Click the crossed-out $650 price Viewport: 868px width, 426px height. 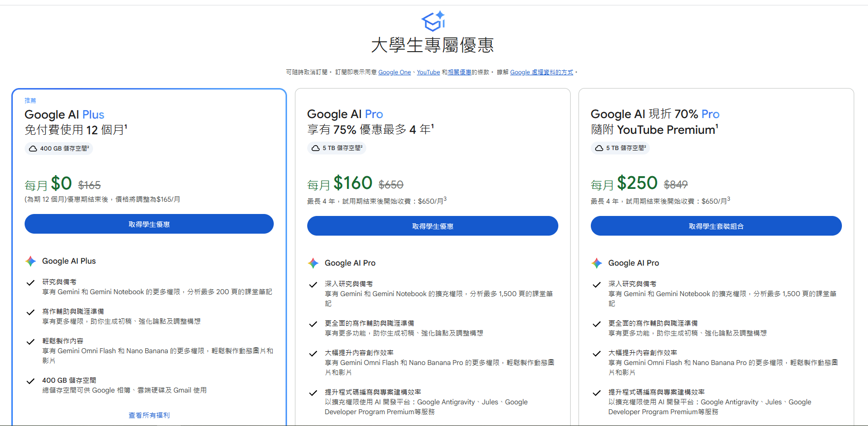pos(391,184)
